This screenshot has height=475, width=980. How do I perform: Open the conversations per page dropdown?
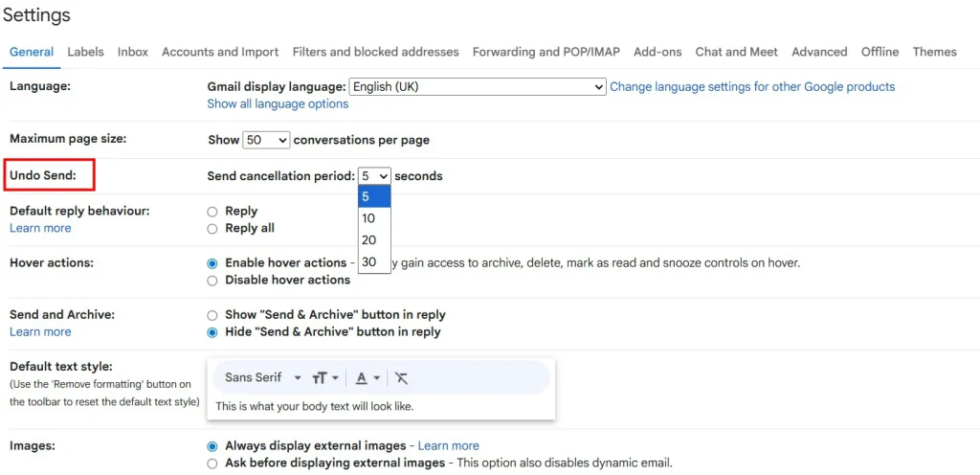[x=266, y=140]
